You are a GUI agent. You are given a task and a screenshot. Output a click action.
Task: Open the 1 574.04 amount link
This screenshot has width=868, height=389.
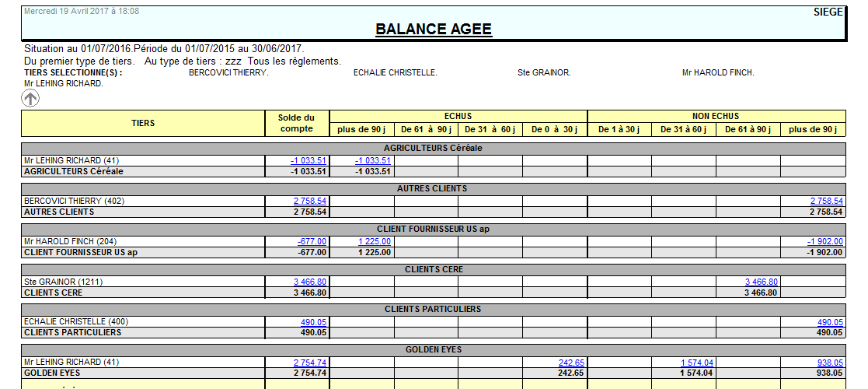pyautogui.click(x=697, y=363)
